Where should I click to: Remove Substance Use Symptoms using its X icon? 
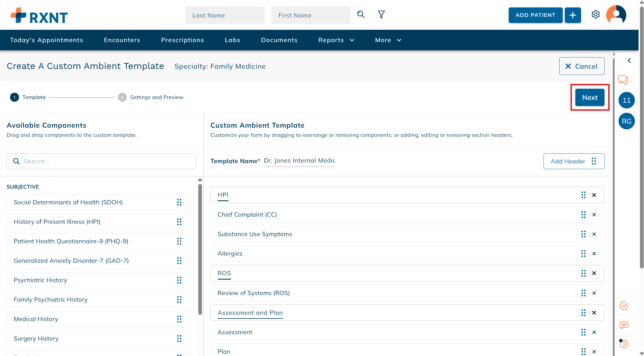(594, 234)
